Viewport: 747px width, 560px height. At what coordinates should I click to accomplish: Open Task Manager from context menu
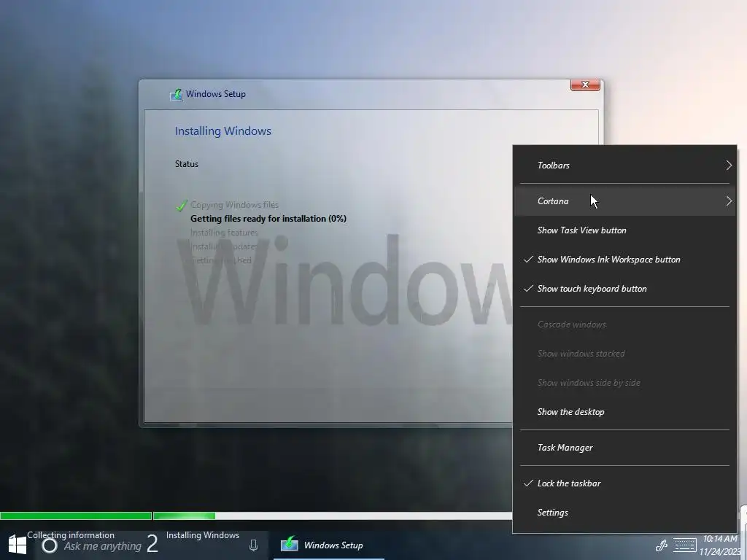coord(624,448)
